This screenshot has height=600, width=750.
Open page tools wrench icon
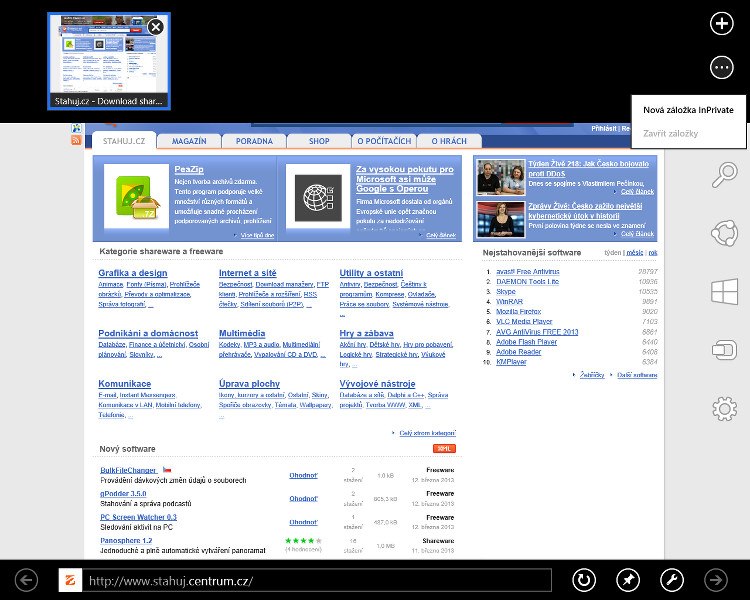click(x=672, y=580)
